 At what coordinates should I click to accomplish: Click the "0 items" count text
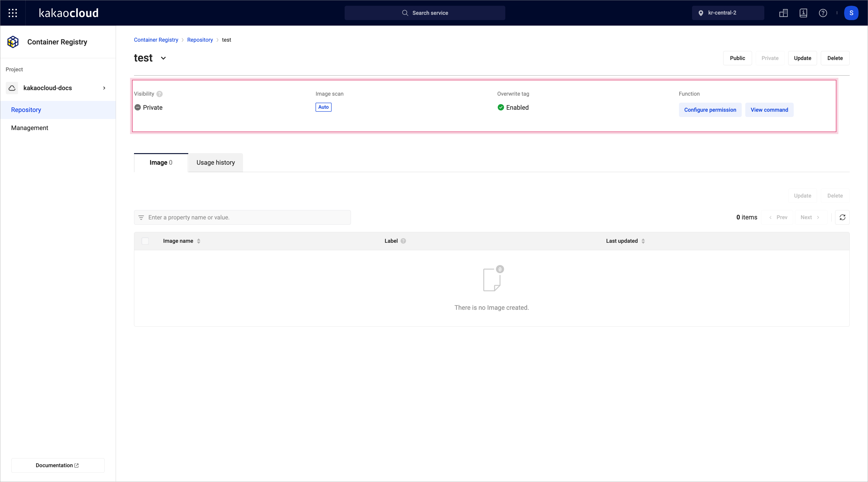pyautogui.click(x=747, y=217)
